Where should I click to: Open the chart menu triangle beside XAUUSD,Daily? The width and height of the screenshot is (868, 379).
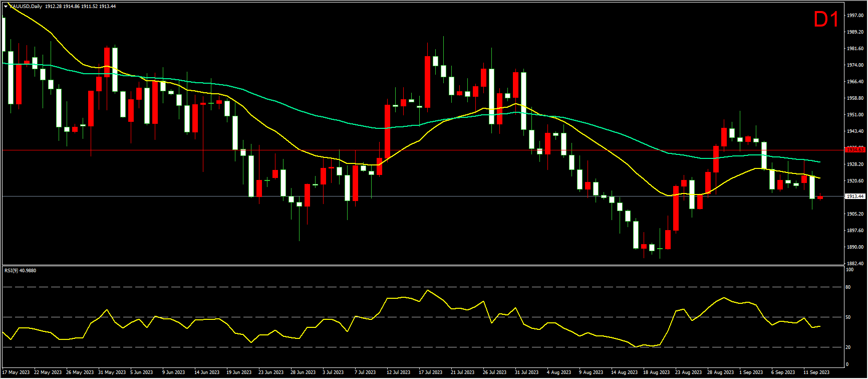pyautogui.click(x=6, y=7)
